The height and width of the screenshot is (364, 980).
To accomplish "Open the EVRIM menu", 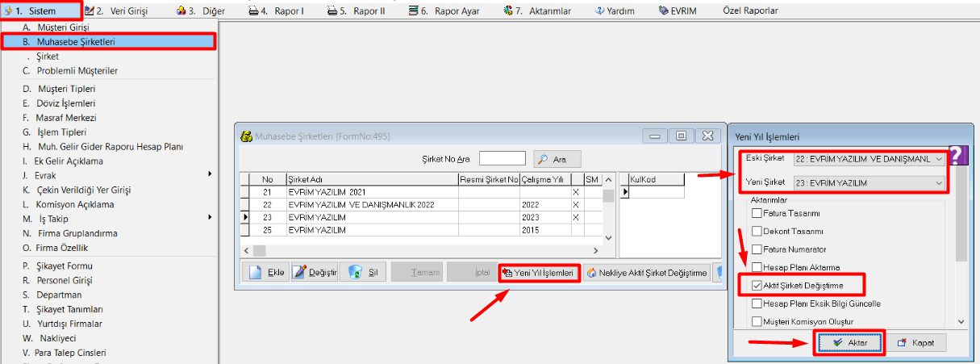I will [679, 11].
